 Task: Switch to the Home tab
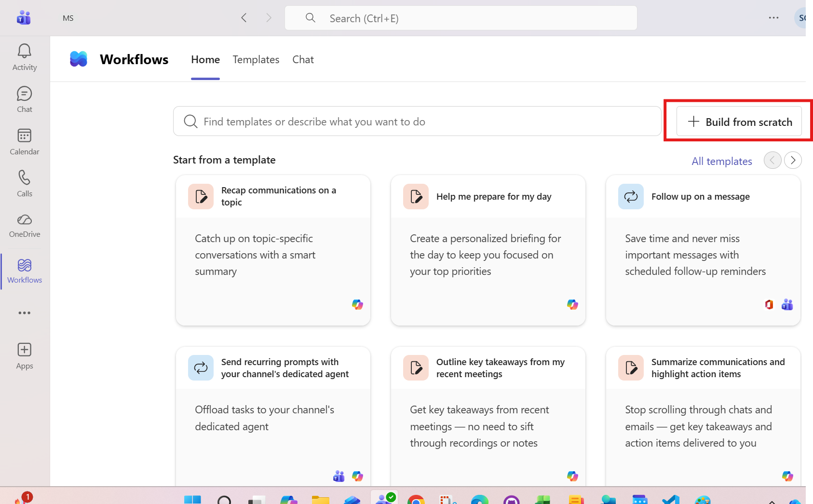(205, 59)
